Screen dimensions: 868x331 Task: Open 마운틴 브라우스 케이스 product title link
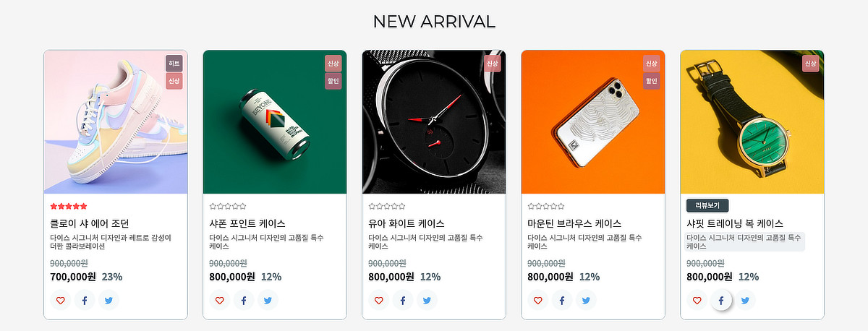(574, 223)
